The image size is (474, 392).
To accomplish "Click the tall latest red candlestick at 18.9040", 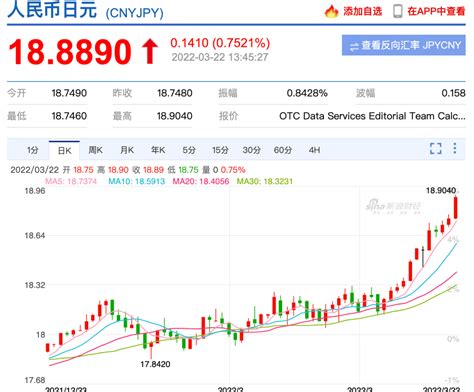I will (x=456, y=208).
